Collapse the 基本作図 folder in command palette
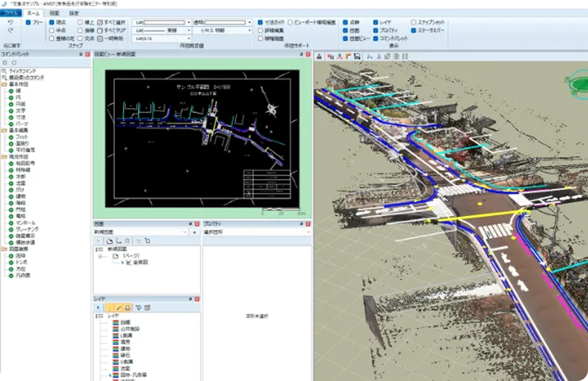The height and width of the screenshot is (381, 588). click(x=4, y=84)
